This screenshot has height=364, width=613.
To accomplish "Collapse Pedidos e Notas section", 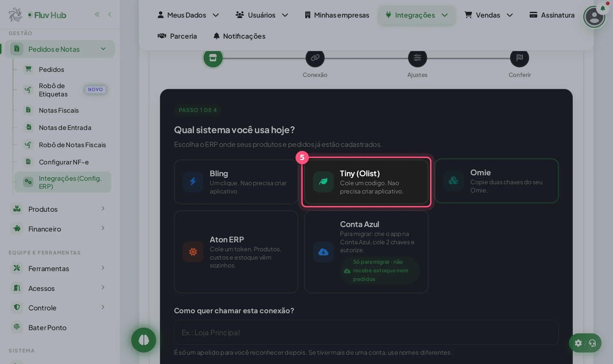I will pos(60,49).
